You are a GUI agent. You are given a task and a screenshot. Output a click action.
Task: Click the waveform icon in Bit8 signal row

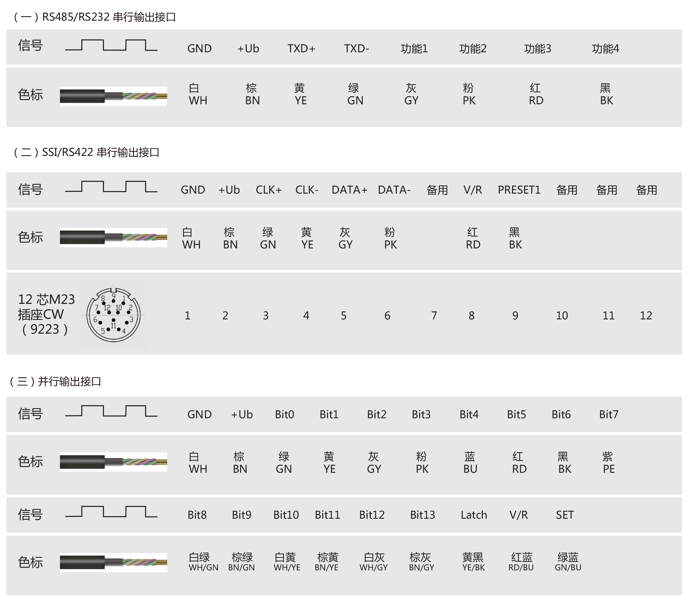(x=111, y=512)
